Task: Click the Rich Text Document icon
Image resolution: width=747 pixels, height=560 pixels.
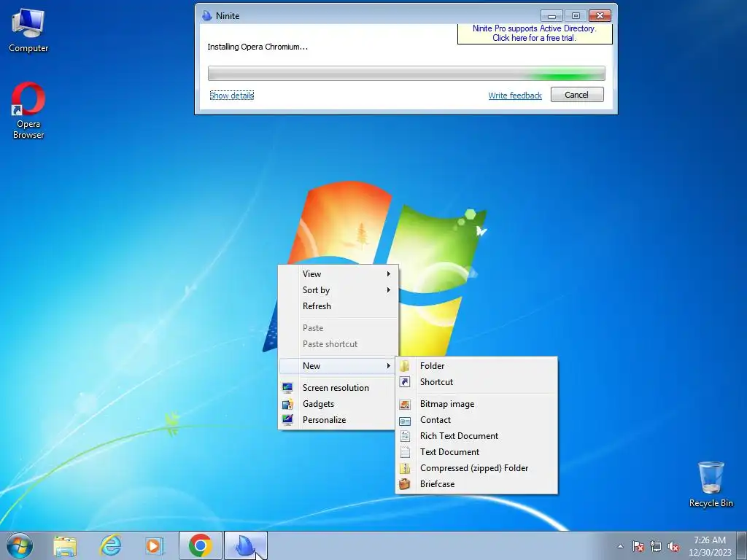Action: coord(405,436)
